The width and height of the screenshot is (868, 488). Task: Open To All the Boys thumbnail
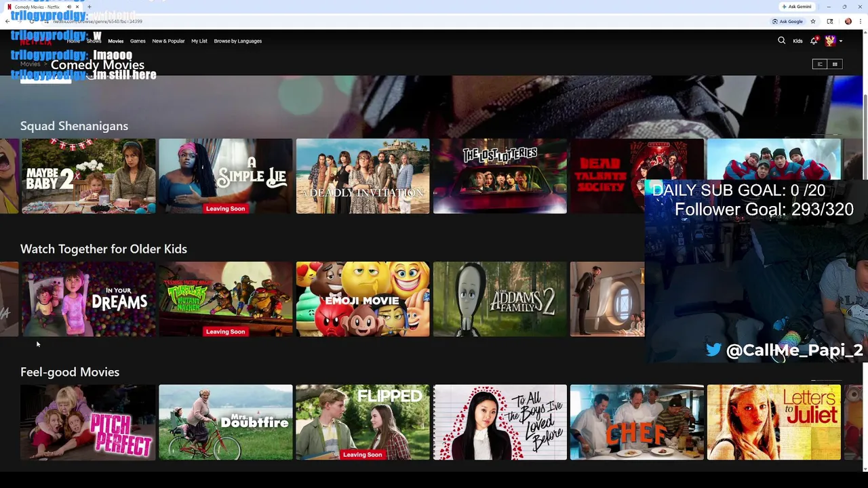click(500, 422)
